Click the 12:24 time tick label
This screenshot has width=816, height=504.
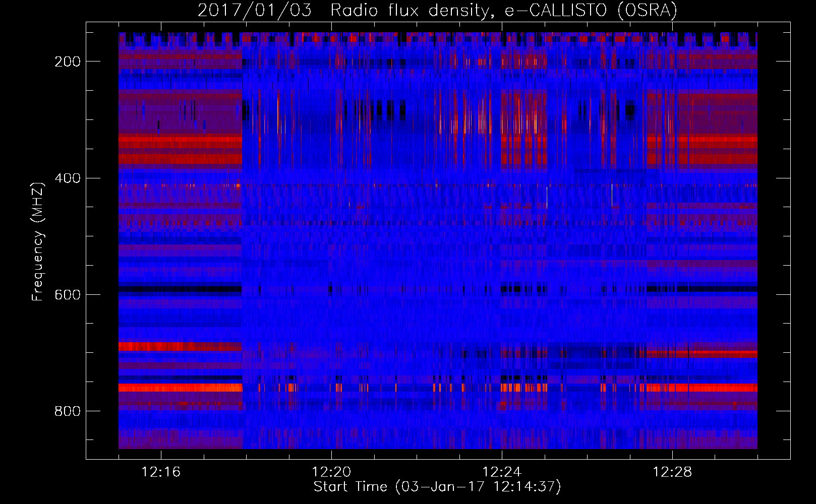[x=502, y=472]
